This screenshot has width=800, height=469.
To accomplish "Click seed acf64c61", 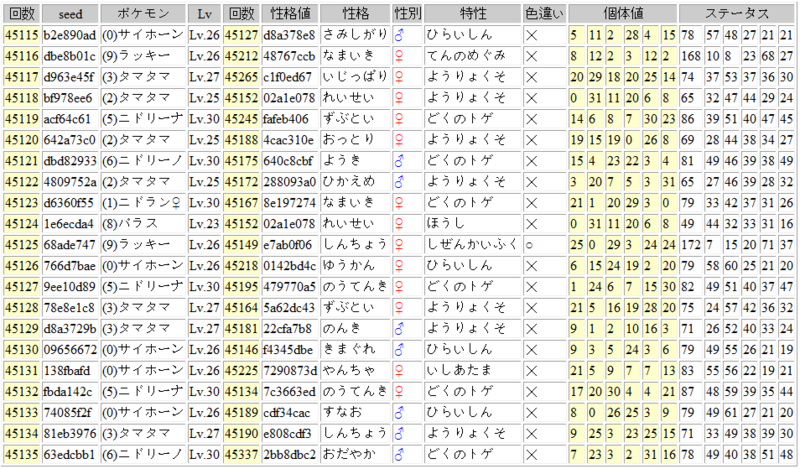I will click(67, 119).
